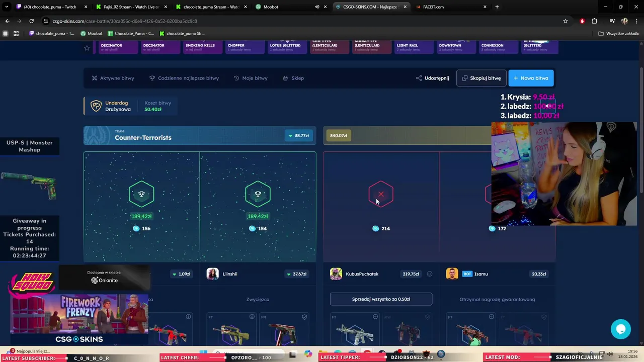Click the LIGHT RAIL drop in the ticker

[414, 47]
